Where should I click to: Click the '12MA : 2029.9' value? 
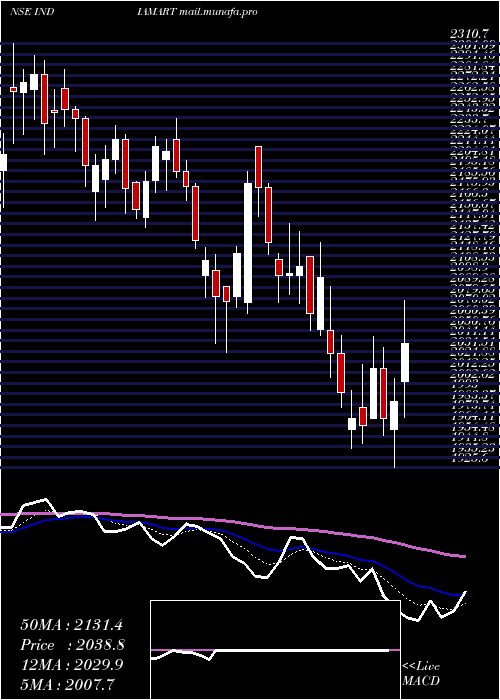click(x=72, y=664)
